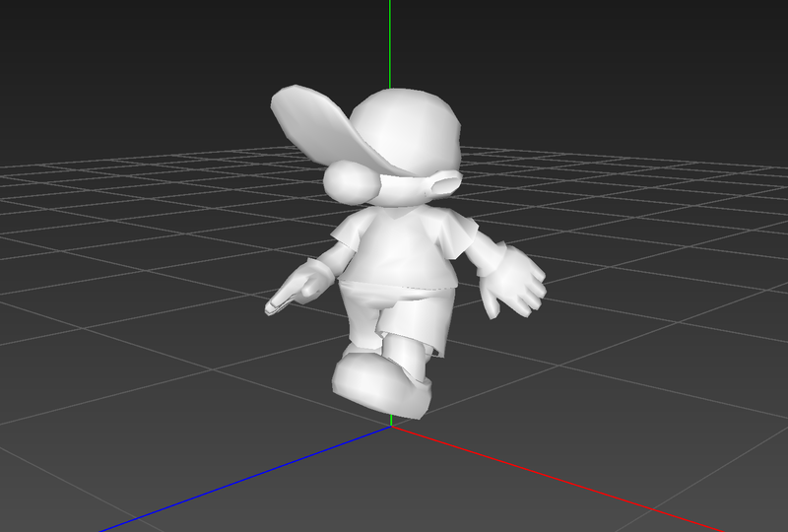
Task: Click the large front shoe
Action: tap(379, 382)
